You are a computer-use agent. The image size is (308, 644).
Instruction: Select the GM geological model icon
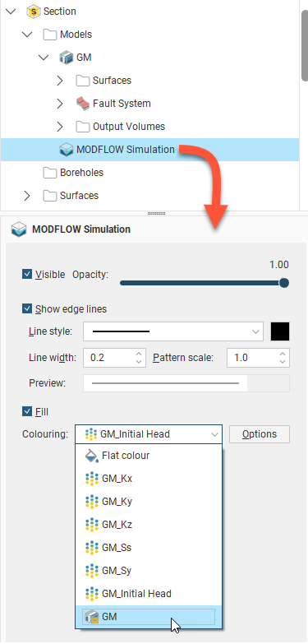coord(67,58)
